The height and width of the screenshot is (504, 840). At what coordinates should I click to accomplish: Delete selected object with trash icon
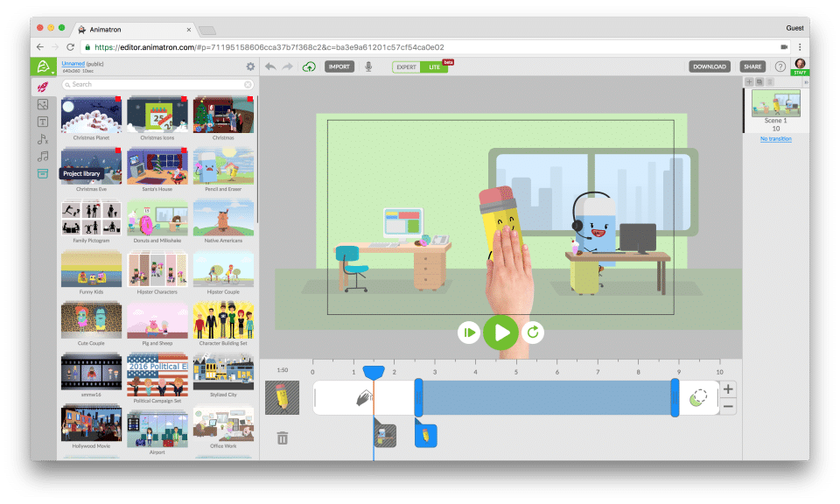coord(283,438)
